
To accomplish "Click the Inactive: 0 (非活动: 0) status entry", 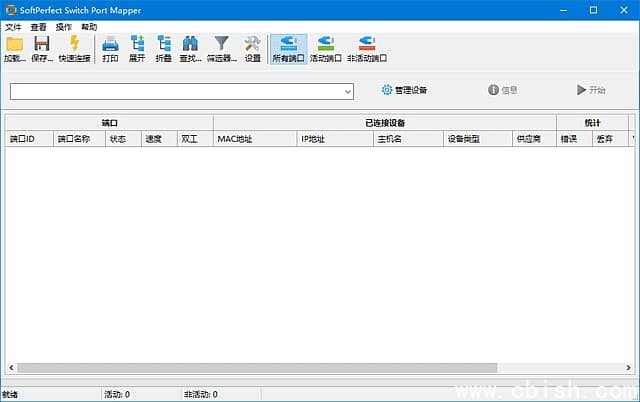I will (x=201, y=394).
